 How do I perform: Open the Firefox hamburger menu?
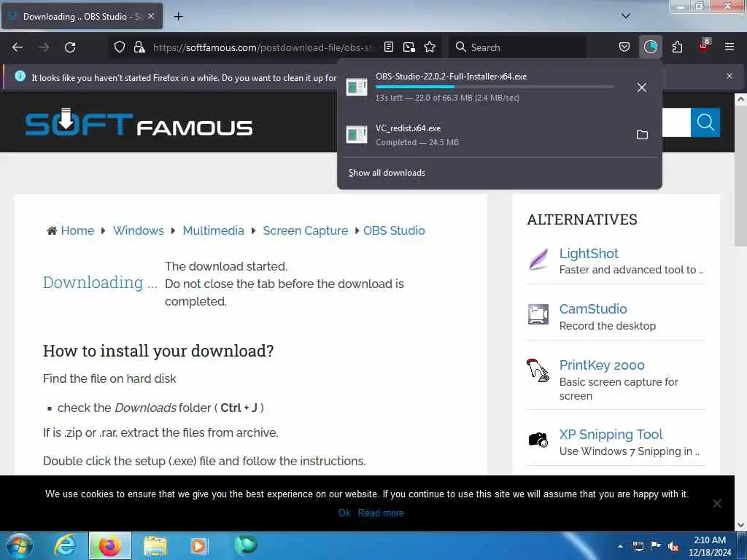point(729,47)
